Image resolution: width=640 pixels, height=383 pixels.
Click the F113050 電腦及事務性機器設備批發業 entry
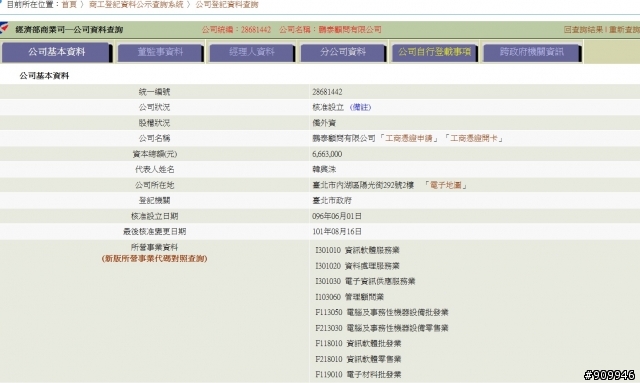click(382, 312)
